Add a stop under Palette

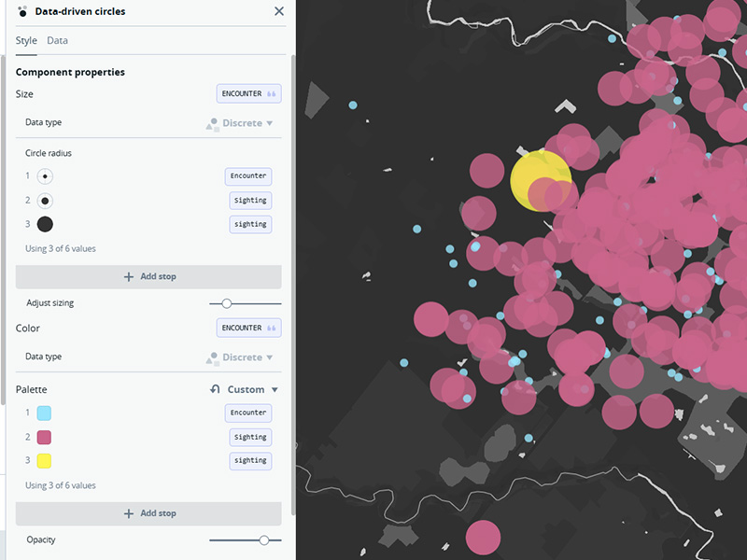pos(148,512)
